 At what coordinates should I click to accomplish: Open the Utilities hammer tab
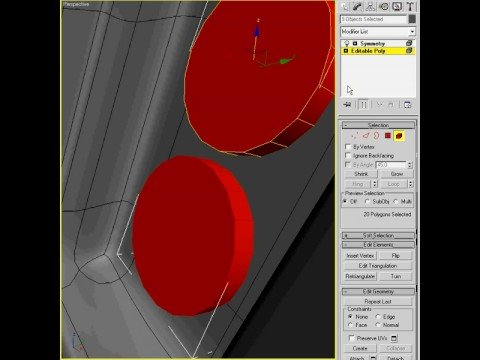click(x=410, y=6)
